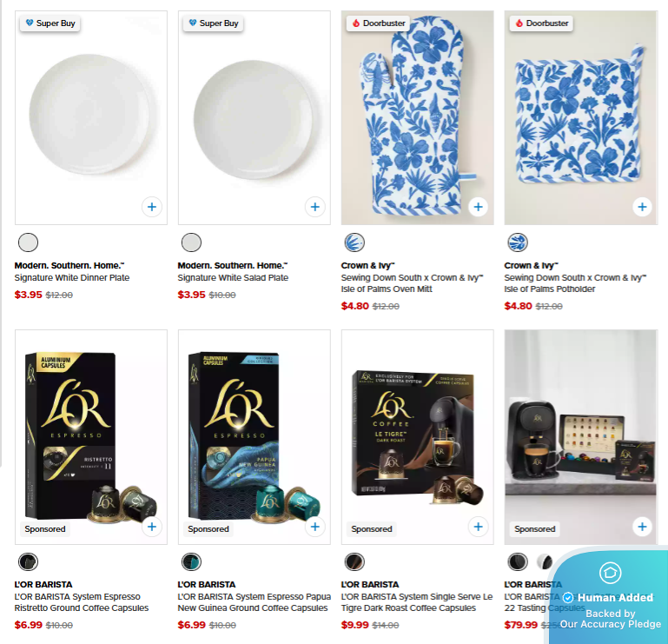Quick-add the Isle of Palms Oven Mitt
Viewport: 668px width, 644px height.
pyautogui.click(x=478, y=207)
